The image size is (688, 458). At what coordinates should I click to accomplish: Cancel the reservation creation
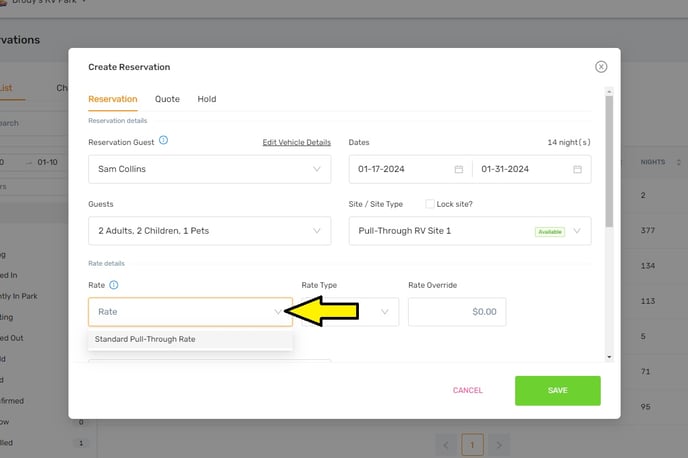coord(468,390)
